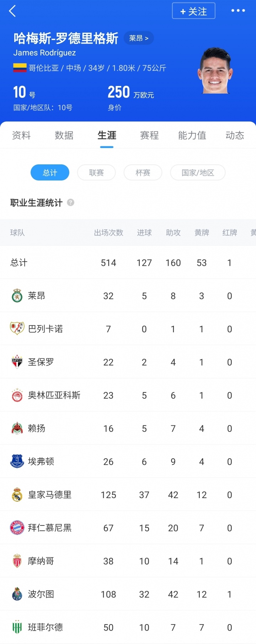Tap the São Paulo club badge
Screen dimensions: 256x644
[x=17, y=362]
